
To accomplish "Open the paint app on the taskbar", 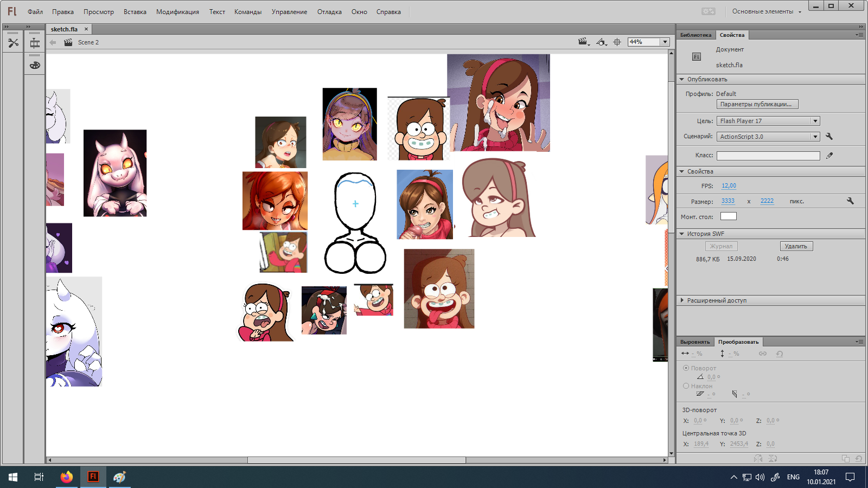I will (x=119, y=477).
